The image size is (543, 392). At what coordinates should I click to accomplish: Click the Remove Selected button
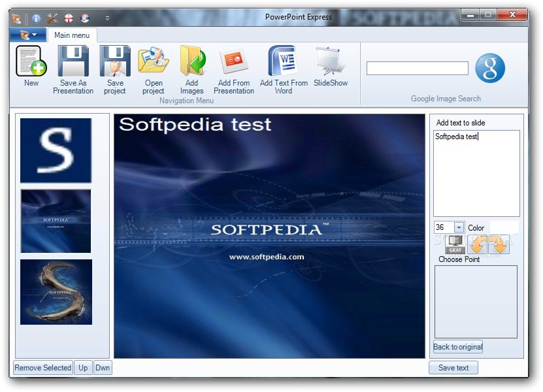click(x=43, y=367)
